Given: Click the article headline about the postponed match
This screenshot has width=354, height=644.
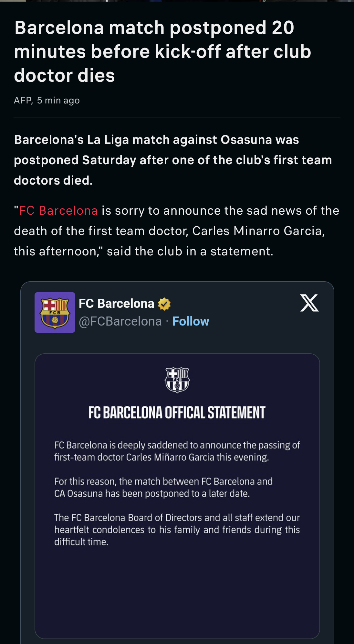Looking at the screenshot, I should [x=162, y=51].
